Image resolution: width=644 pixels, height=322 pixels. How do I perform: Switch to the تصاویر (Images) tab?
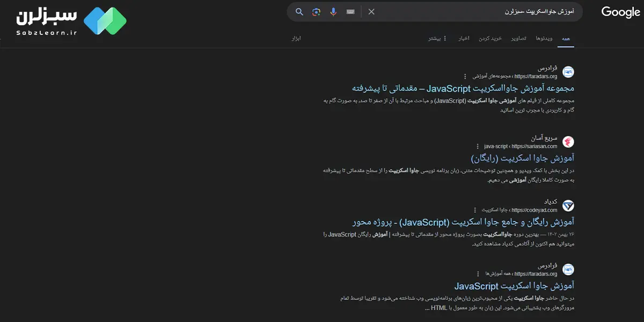518,38
